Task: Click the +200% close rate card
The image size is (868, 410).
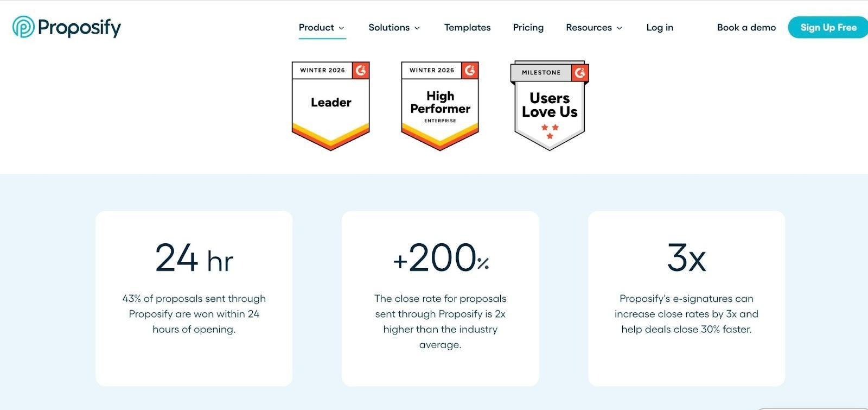Action: tap(440, 298)
